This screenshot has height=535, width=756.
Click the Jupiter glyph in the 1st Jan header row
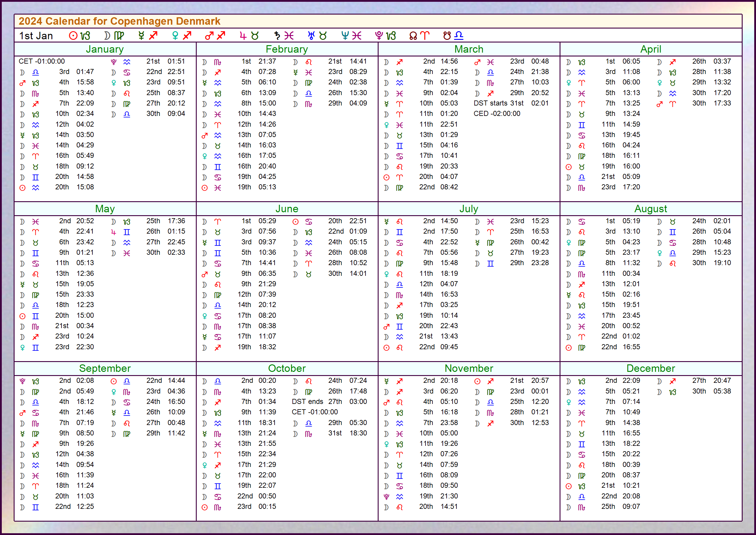pyautogui.click(x=243, y=36)
